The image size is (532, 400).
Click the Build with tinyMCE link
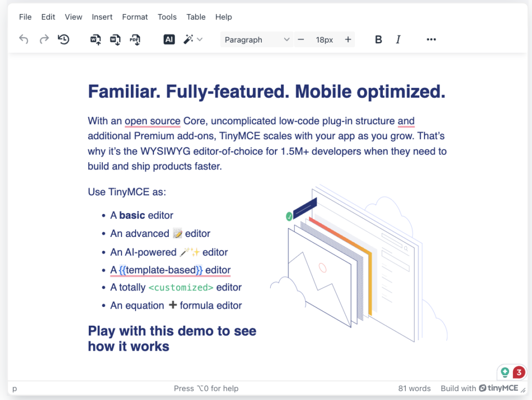click(x=479, y=388)
